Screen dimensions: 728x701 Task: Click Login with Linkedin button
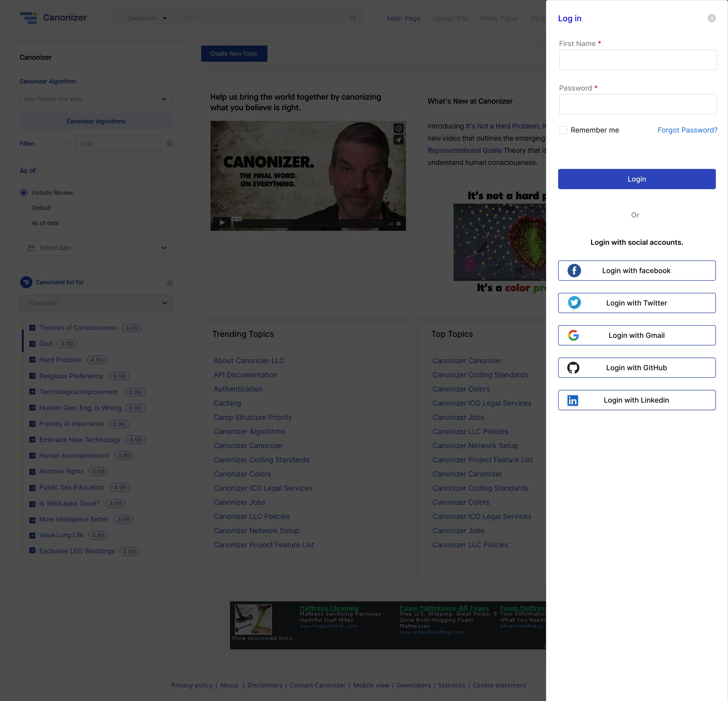point(637,400)
